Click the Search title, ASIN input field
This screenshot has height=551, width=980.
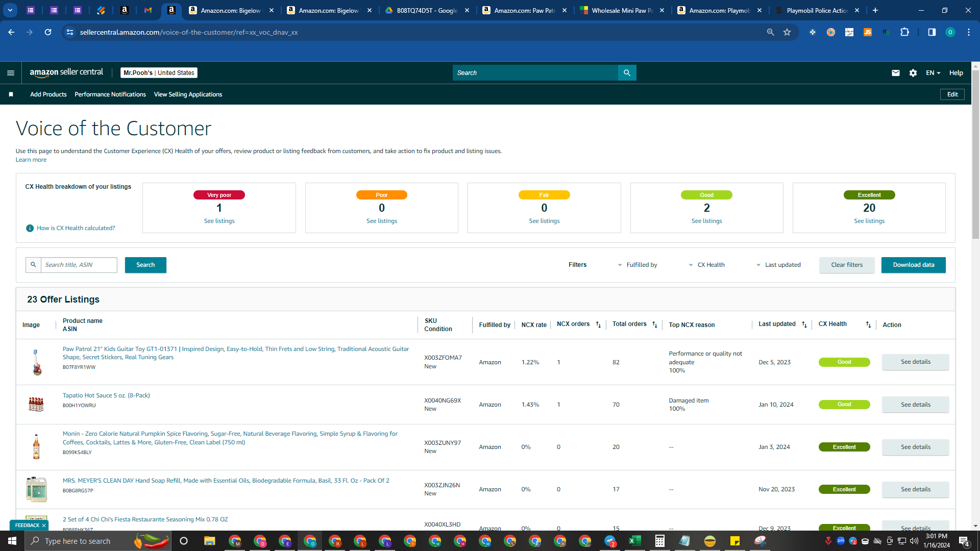click(x=79, y=265)
